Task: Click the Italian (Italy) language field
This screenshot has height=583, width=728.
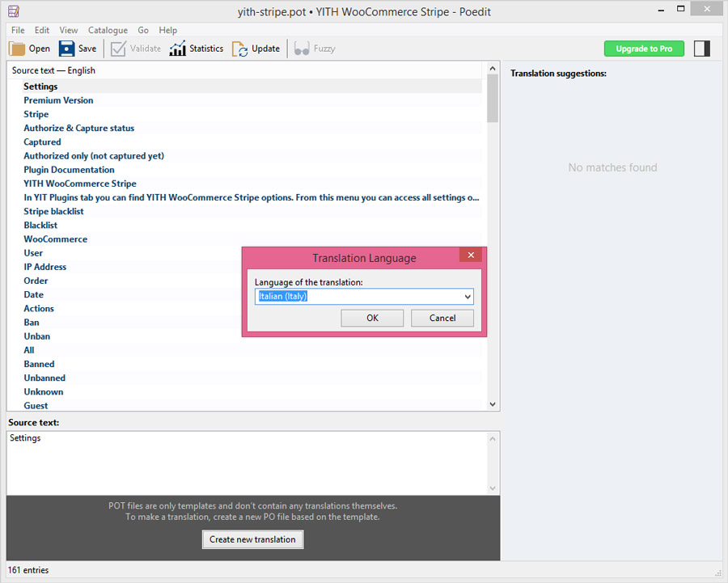Action: coord(364,297)
